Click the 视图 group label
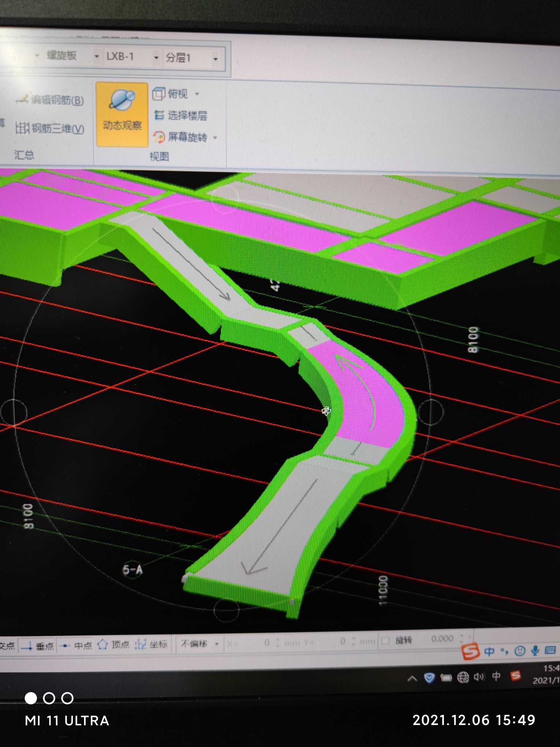 click(x=159, y=157)
